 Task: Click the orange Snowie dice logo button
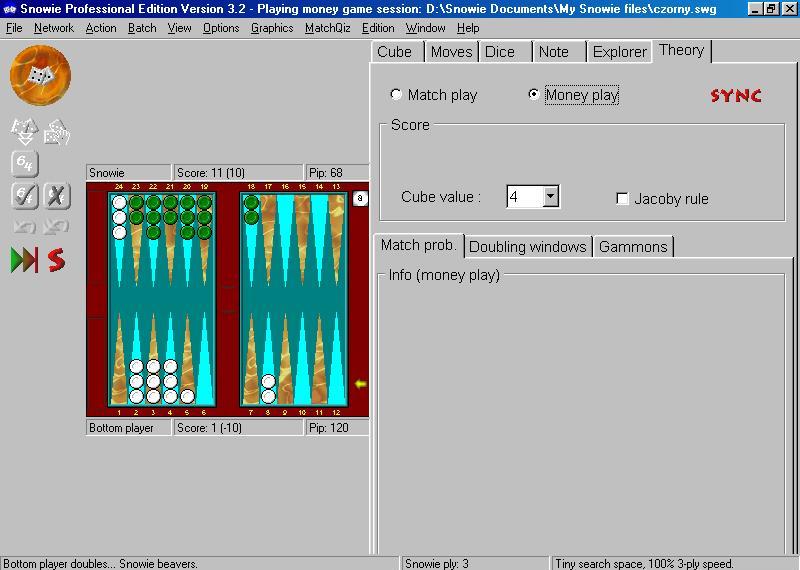(40, 76)
